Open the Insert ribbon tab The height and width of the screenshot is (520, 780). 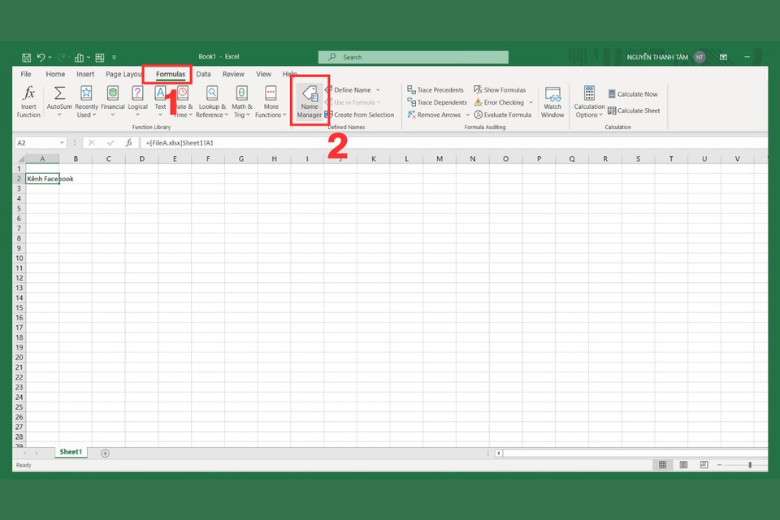click(x=85, y=74)
